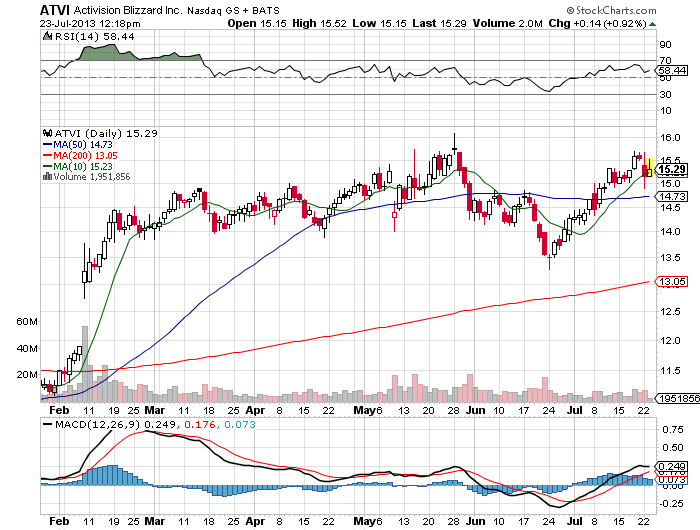Click the blue MA(50) legend line marker
This screenshot has width=700, height=530.
click(48, 145)
